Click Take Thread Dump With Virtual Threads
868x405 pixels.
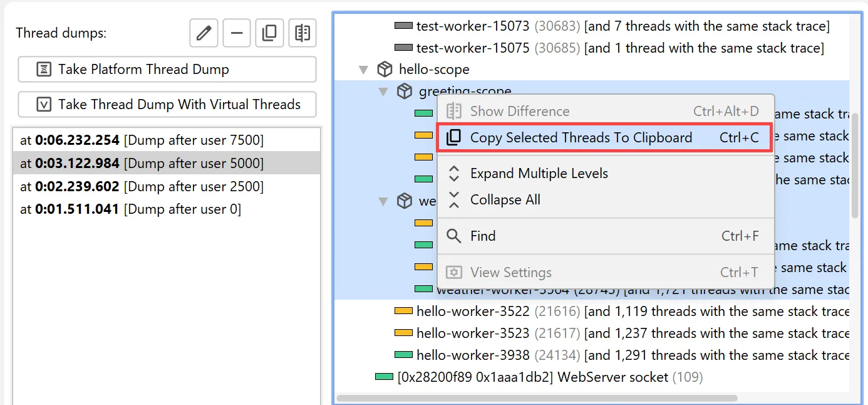point(167,105)
